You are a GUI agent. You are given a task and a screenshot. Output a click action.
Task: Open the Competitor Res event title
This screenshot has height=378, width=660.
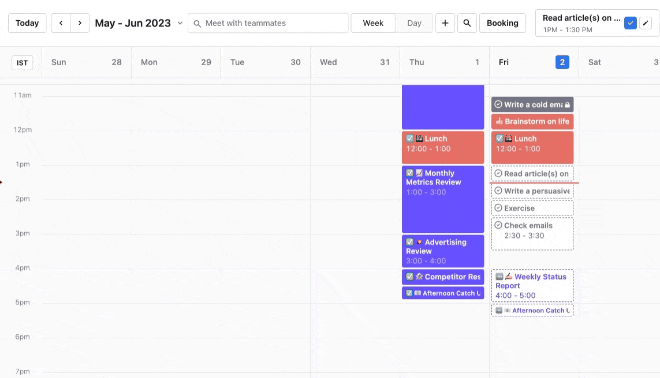tap(452, 277)
